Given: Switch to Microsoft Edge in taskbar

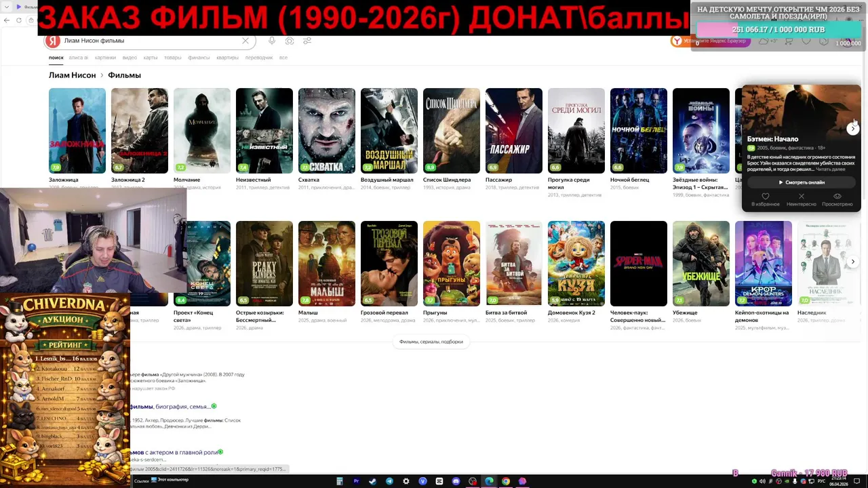Looking at the screenshot, I should coord(489,481).
